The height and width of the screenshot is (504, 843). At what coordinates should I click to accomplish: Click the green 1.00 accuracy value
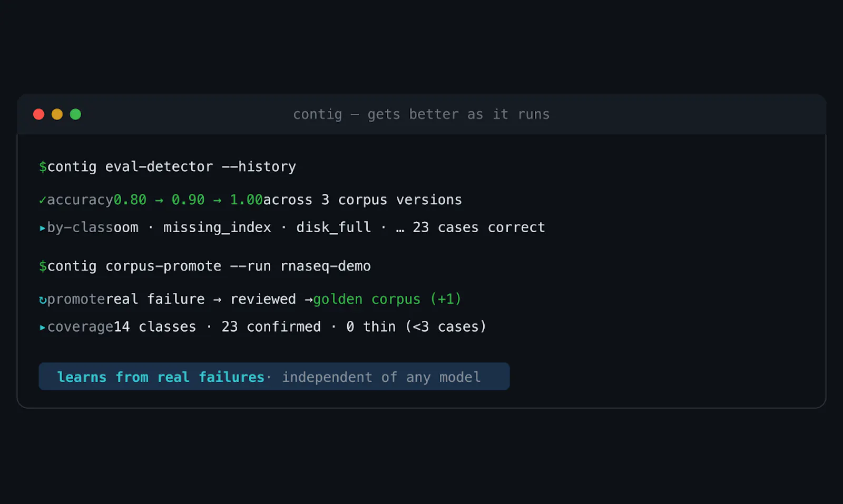[246, 200]
